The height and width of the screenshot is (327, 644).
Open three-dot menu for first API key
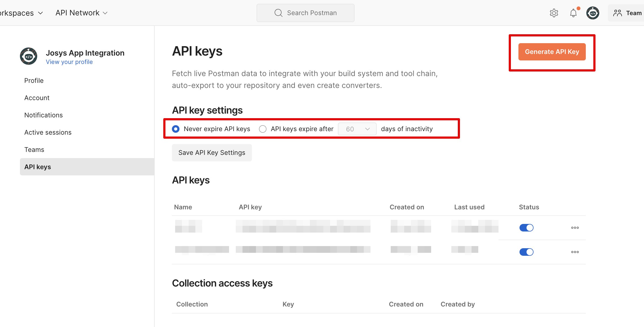pyautogui.click(x=575, y=228)
